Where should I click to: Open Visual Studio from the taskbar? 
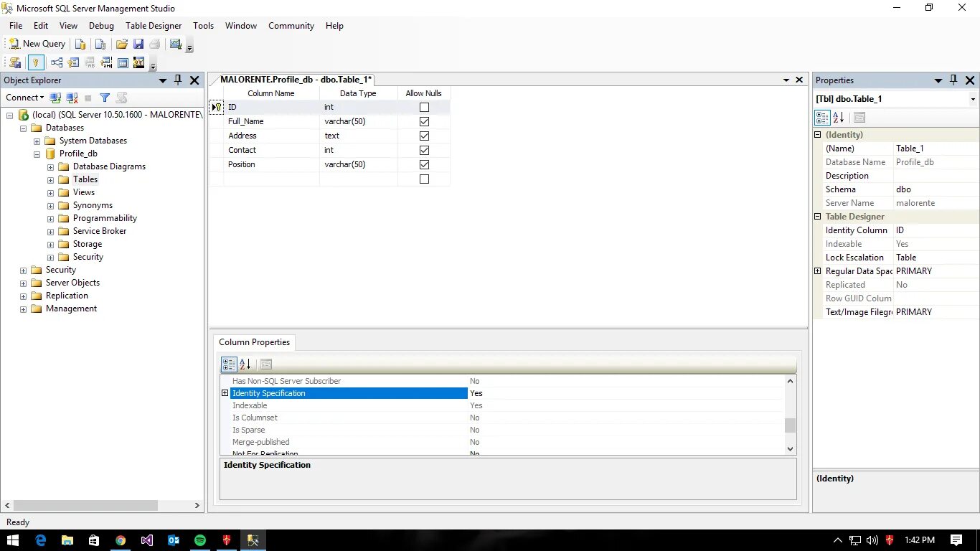(x=147, y=540)
